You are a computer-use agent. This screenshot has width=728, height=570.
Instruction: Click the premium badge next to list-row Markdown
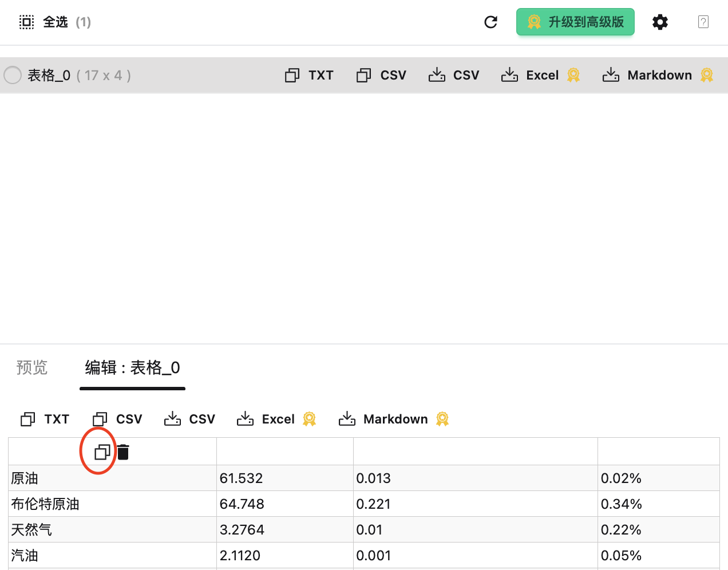pos(707,75)
